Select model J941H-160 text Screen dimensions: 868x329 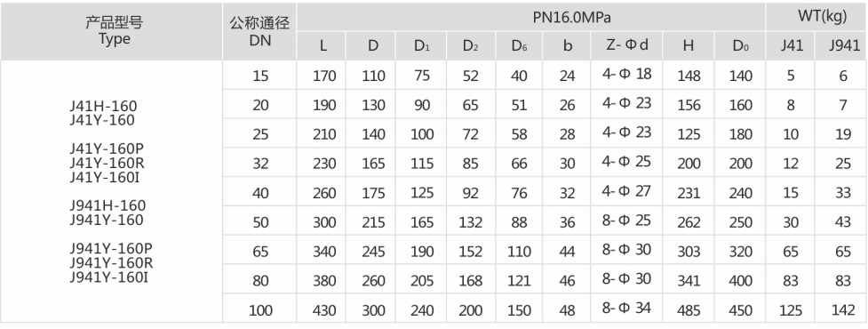coord(108,206)
